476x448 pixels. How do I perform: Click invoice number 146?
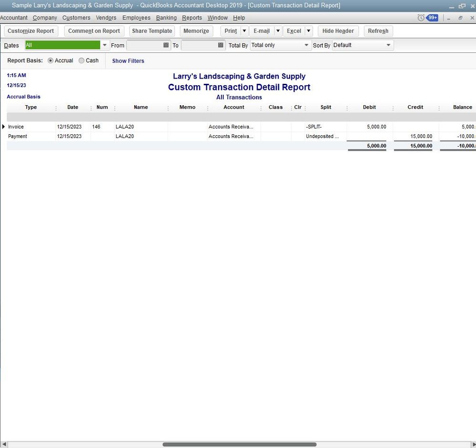pos(96,127)
